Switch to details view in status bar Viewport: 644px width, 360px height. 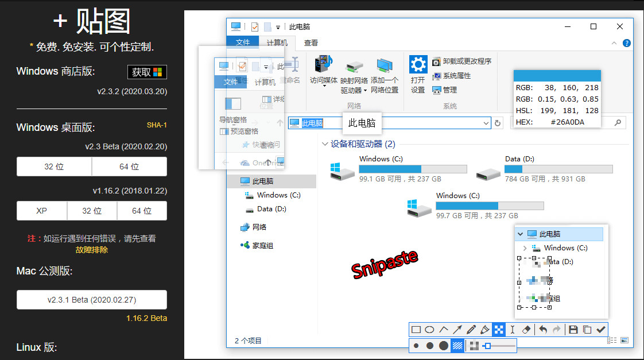[612, 340]
